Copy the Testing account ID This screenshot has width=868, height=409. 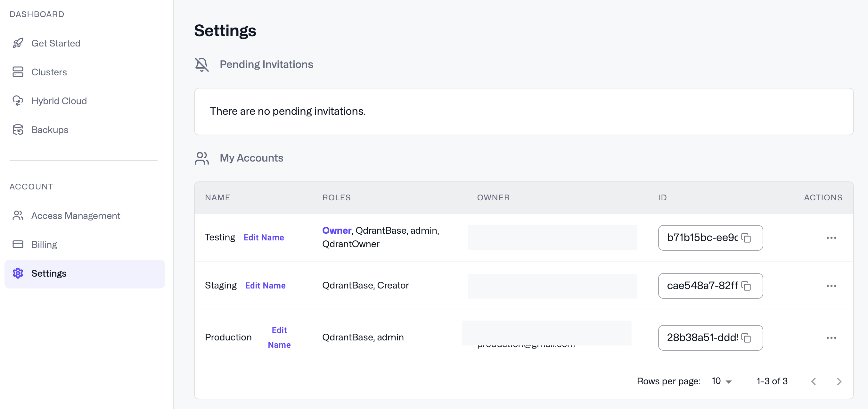click(747, 238)
